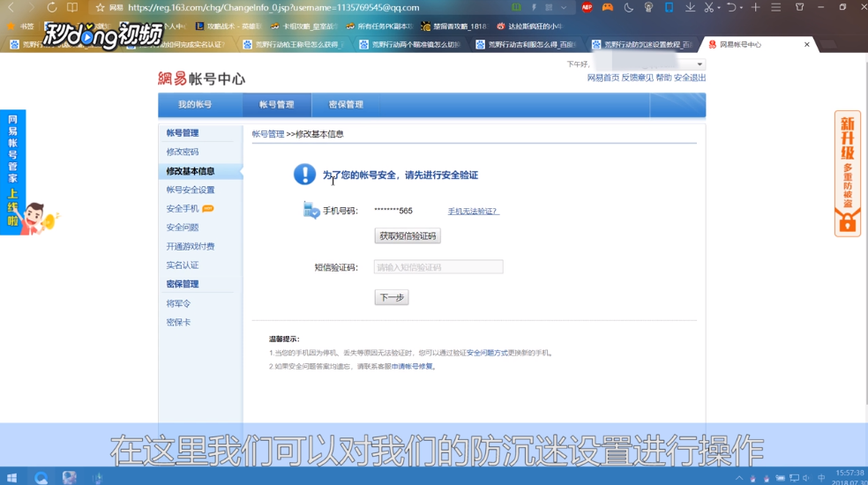The width and height of the screenshot is (868, 485).
Task: Click 申请帐号修复 link in tips
Action: click(412, 367)
